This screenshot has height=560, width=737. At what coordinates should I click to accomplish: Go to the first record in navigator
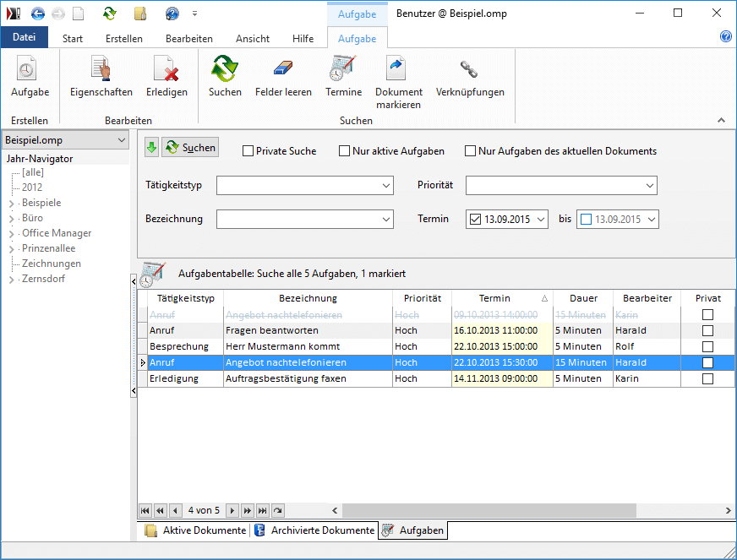pyautogui.click(x=145, y=510)
